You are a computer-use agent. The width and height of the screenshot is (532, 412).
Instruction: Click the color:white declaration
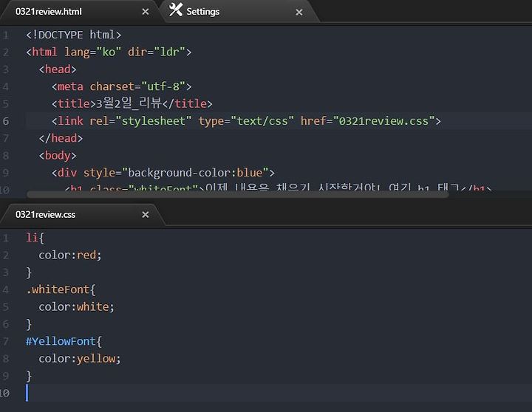[76, 306]
